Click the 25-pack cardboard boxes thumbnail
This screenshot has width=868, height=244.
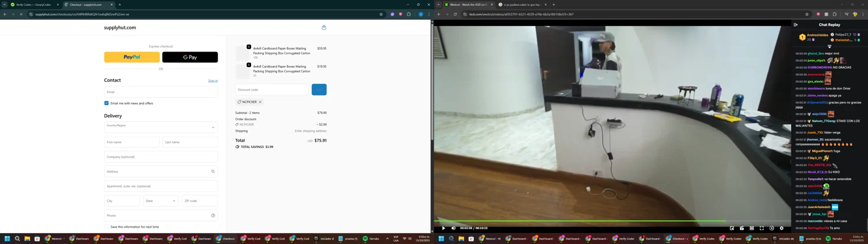pyautogui.click(x=242, y=71)
